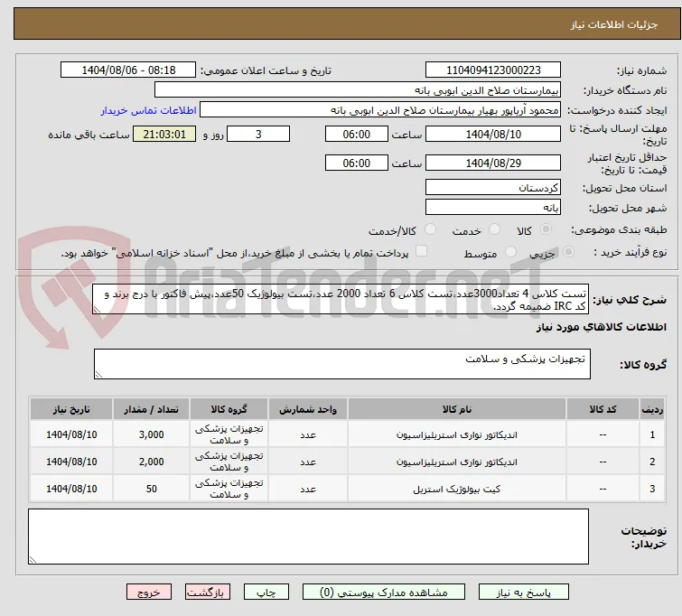The width and height of the screenshot is (682, 616).
Task: Click the شماره نیاز field 1104094123000223
Action: [x=493, y=70]
